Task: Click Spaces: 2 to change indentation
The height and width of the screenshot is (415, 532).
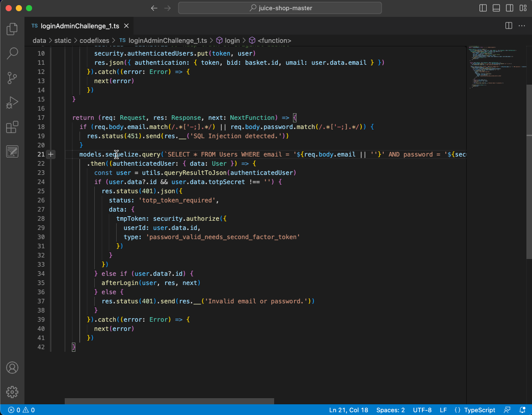Action: (x=390, y=410)
